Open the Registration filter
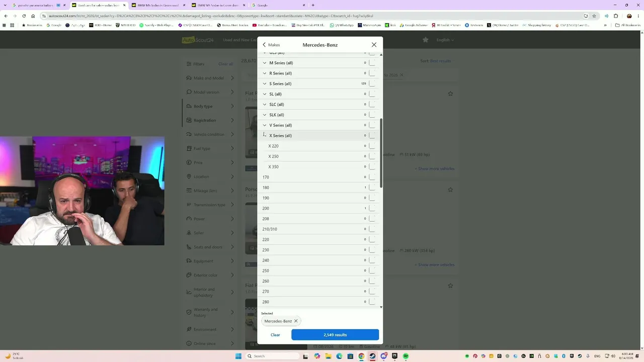The image size is (644, 362). 210,120
